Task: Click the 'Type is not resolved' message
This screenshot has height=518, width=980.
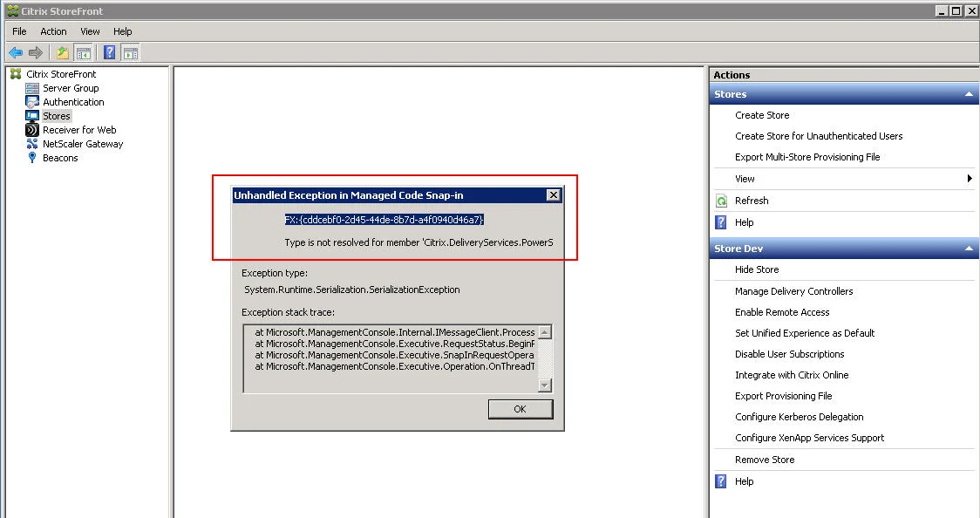Action: pyautogui.click(x=419, y=242)
